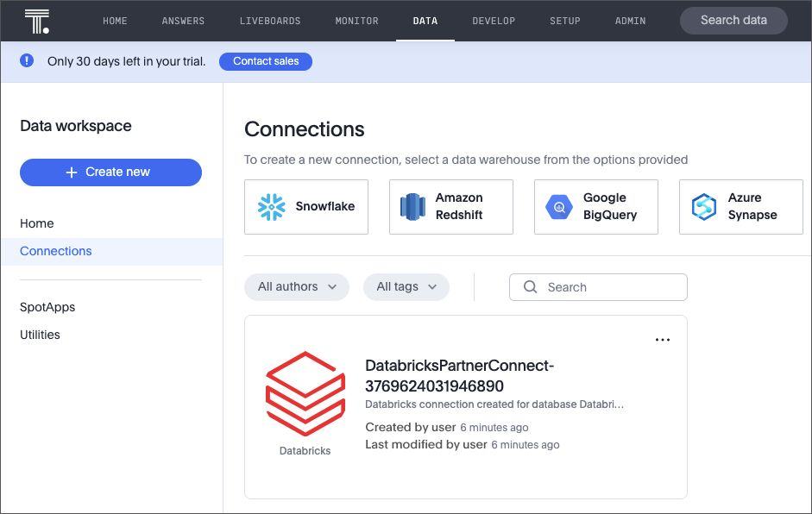Open the All authors dropdown
The height and width of the screenshot is (514, 812).
[297, 286]
